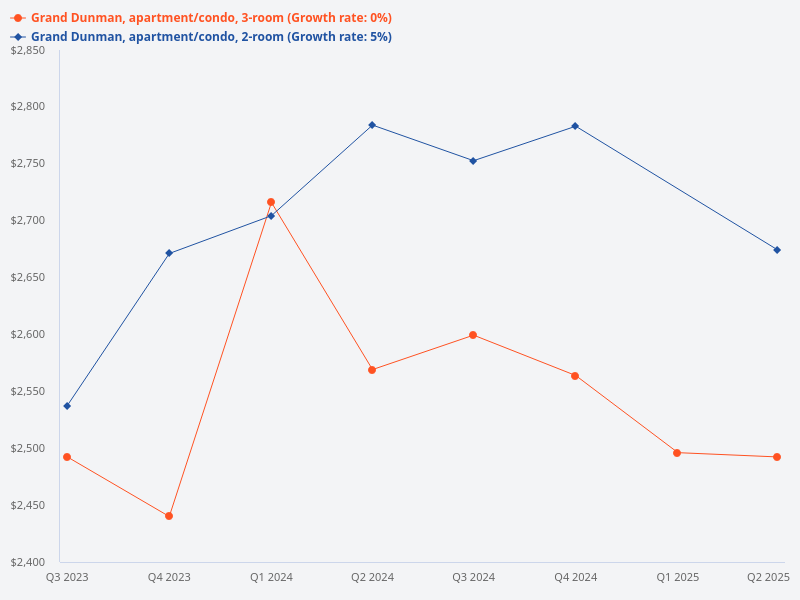Viewport: 800px width, 600px height.
Task: Click the $2,400 y-axis label
Action: pos(27,561)
